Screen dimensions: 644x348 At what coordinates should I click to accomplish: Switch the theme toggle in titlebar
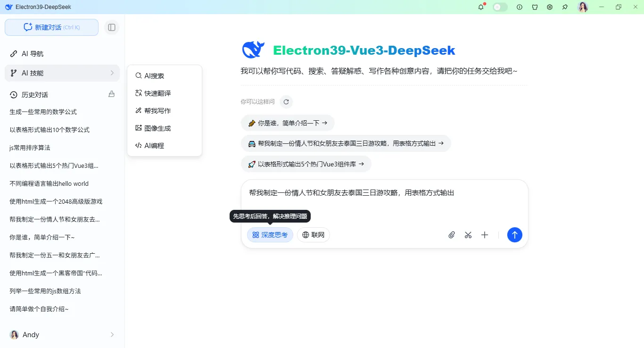pos(499,7)
